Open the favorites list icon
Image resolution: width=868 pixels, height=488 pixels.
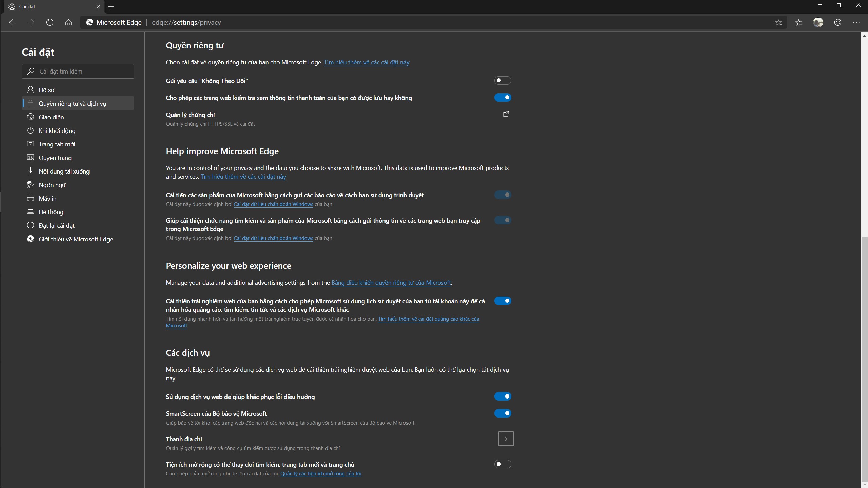[799, 22]
